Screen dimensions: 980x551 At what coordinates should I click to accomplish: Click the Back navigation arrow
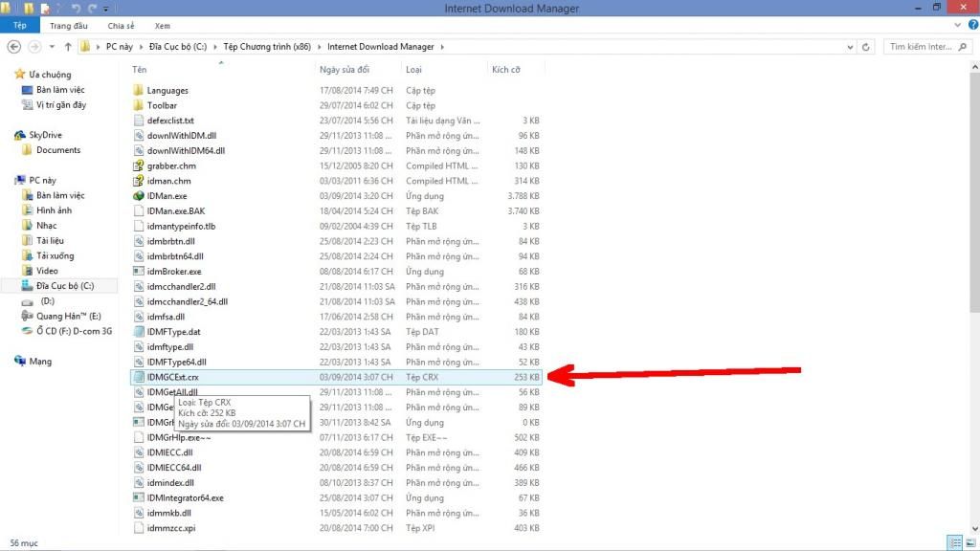click(13, 47)
